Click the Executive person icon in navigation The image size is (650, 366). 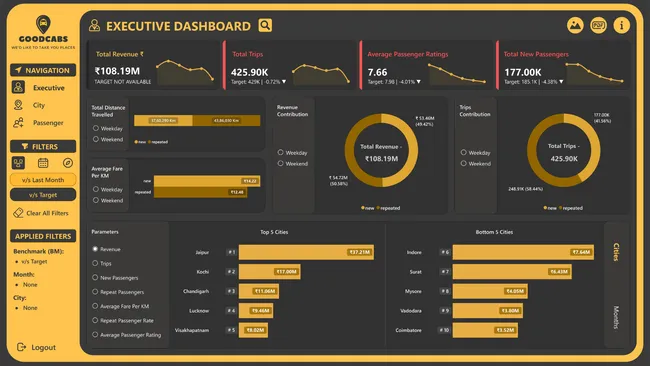[x=18, y=87]
